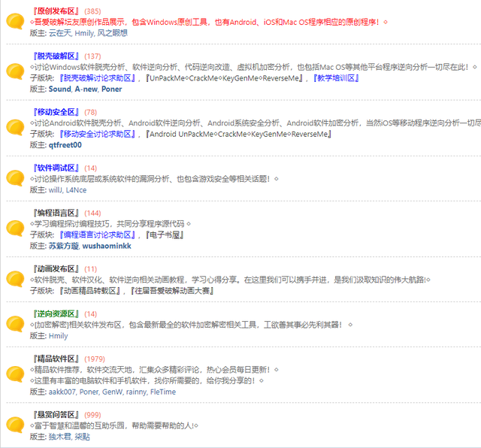Click the forum icon next to 脱壳破解区

(x=16, y=72)
